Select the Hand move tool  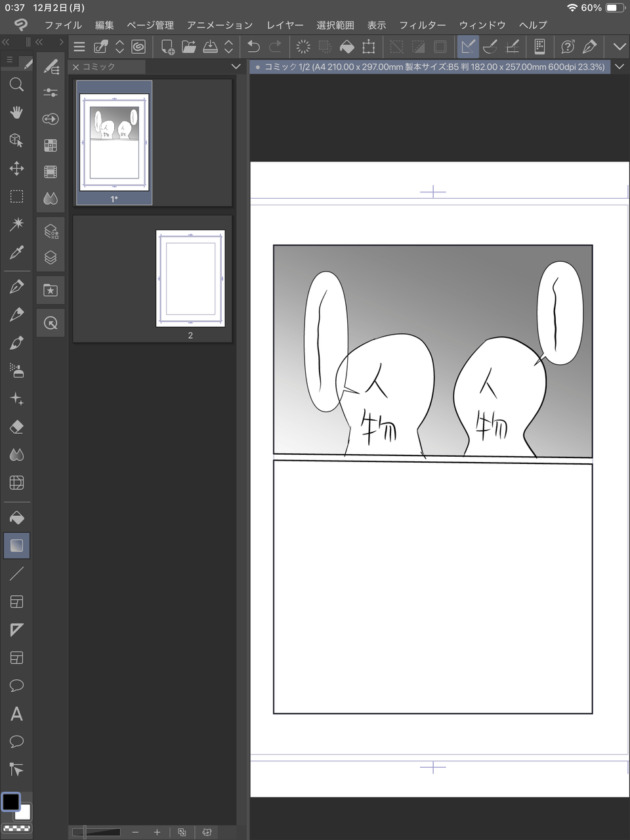pyautogui.click(x=16, y=112)
